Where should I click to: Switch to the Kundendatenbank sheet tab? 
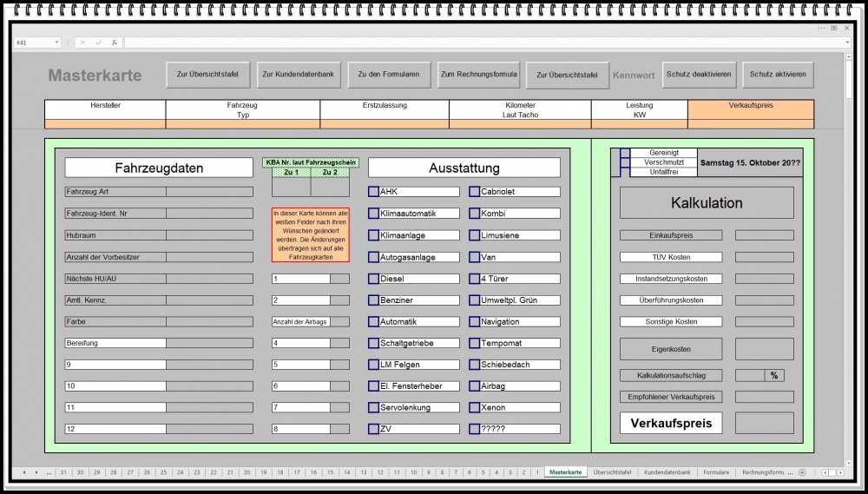pyautogui.click(x=667, y=472)
